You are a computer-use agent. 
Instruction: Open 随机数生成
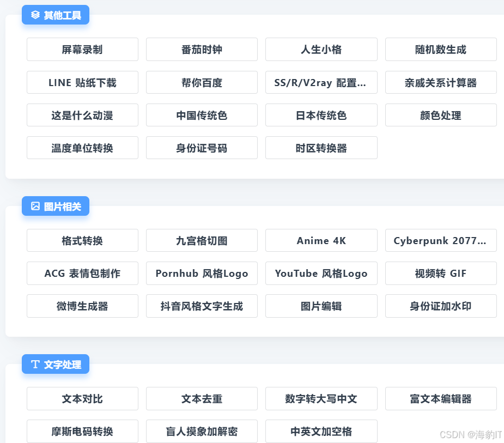(441, 49)
